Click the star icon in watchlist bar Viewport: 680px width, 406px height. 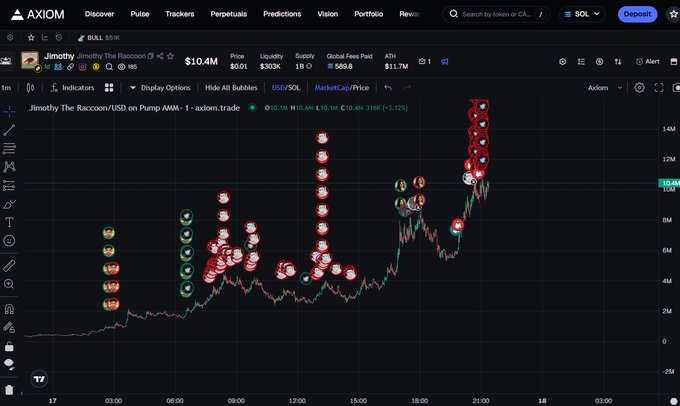pyautogui.click(x=31, y=38)
